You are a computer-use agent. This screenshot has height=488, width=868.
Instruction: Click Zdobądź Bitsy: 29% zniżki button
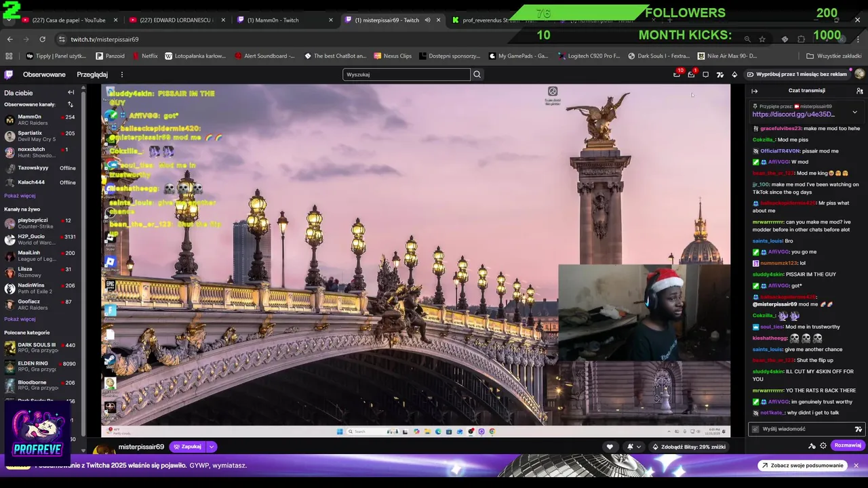[x=689, y=447]
